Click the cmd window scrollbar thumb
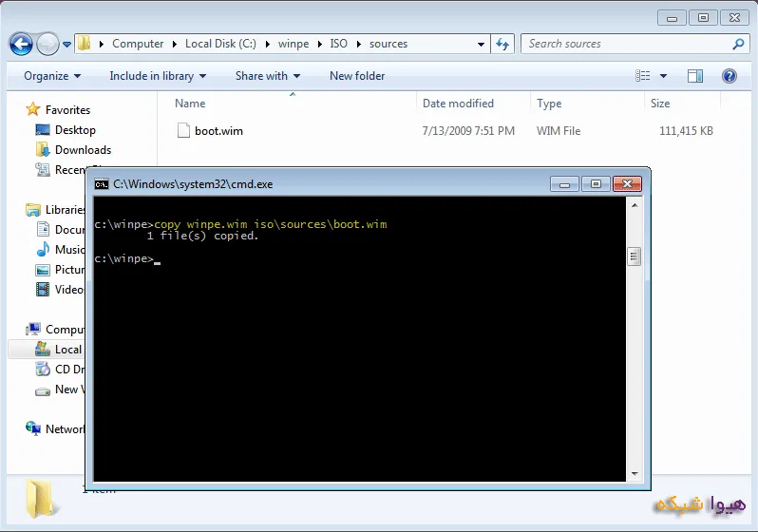This screenshot has width=758, height=532. [635, 256]
